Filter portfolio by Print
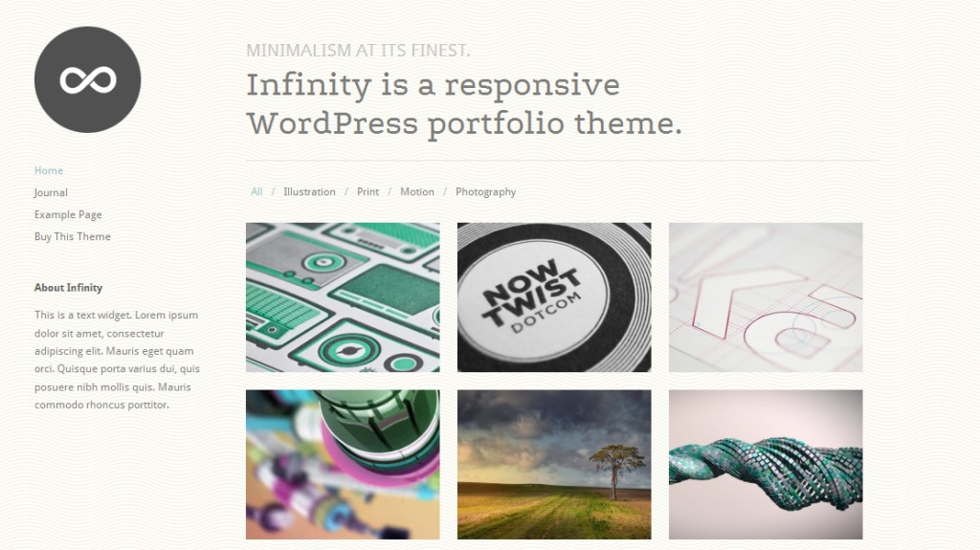This screenshot has width=980, height=550. [367, 192]
